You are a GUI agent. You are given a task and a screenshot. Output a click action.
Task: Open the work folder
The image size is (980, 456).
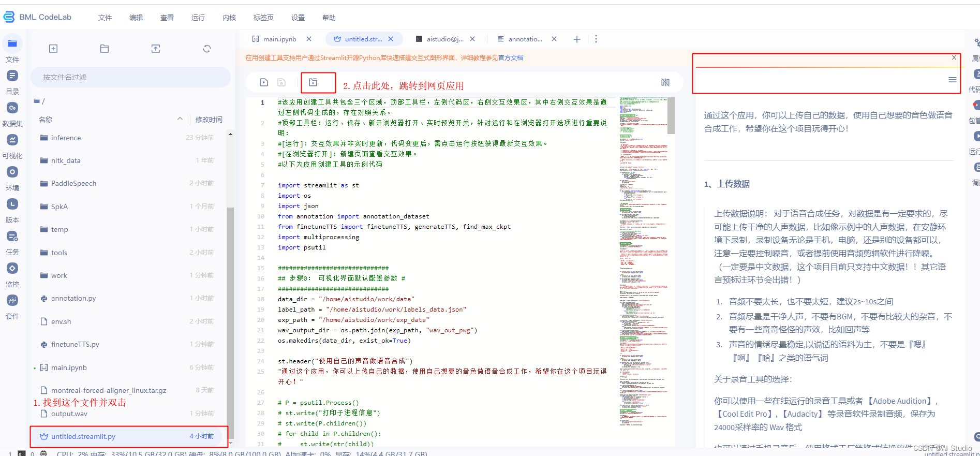(x=128, y=275)
